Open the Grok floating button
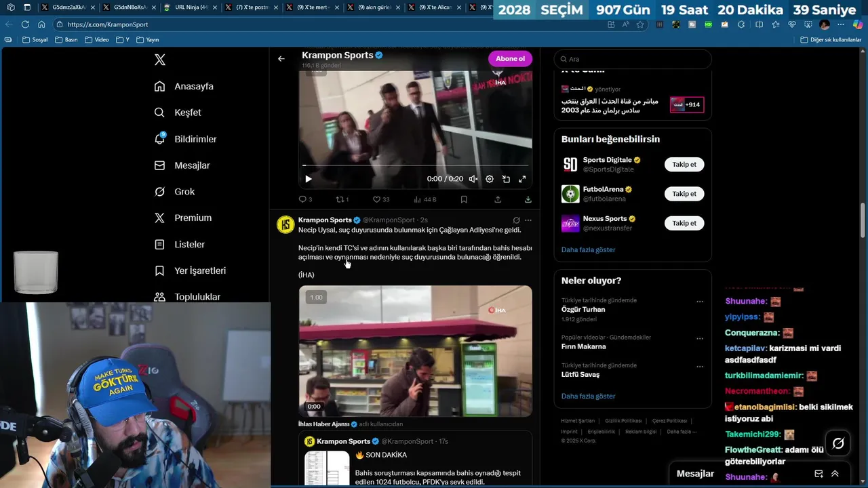This screenshot has width=868, height=488. click(x=838, y=443)
